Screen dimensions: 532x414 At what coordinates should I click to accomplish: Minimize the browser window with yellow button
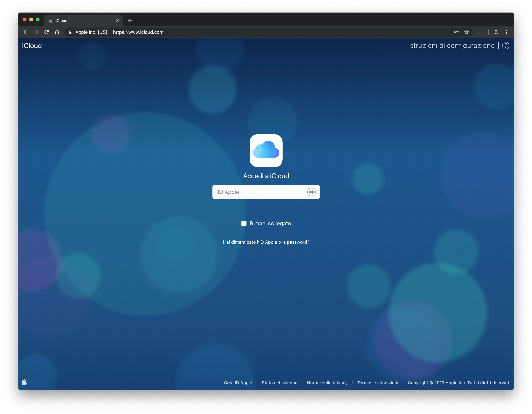point(31,20)
